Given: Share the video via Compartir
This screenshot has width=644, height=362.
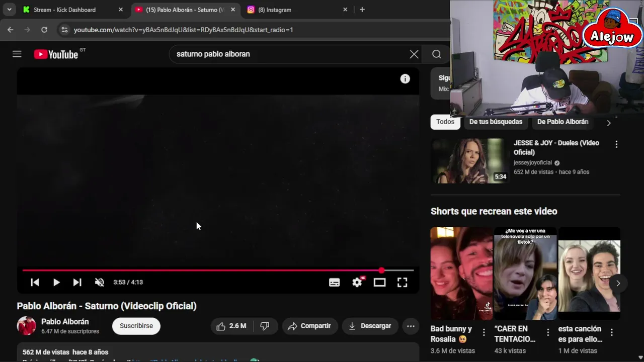Looking at the screenshot, I should (309, 326).
